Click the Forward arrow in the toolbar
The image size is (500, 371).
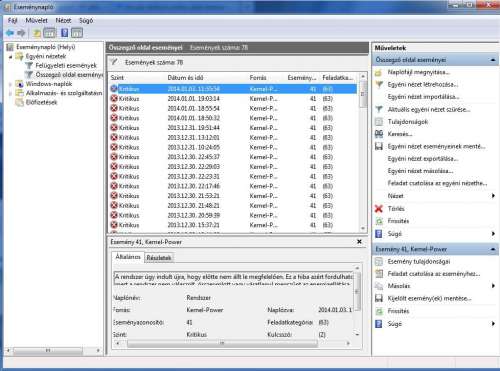point(21,33)
